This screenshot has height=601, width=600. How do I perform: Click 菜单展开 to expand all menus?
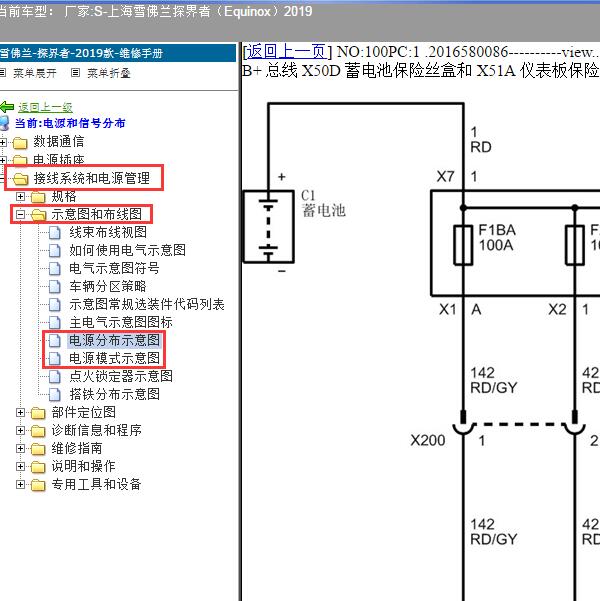(x=35, y=73)
